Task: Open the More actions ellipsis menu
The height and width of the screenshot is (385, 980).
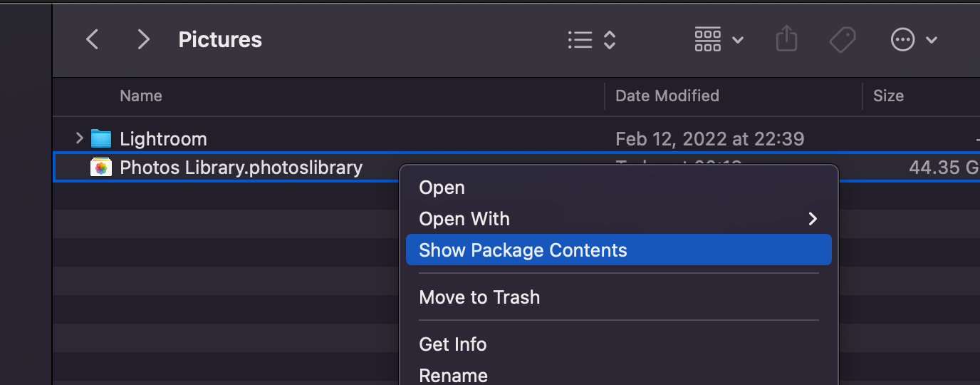Action: point(914,39)
